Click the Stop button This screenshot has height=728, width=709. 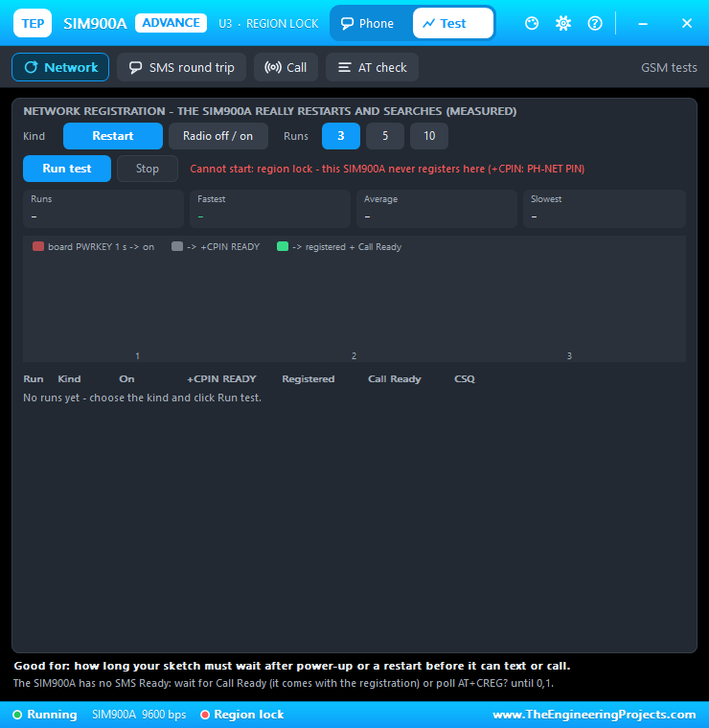point(148,169)
